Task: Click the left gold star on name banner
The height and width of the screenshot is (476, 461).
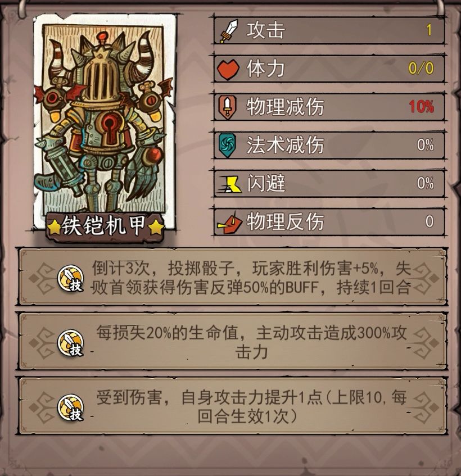Action: point(55,228)
